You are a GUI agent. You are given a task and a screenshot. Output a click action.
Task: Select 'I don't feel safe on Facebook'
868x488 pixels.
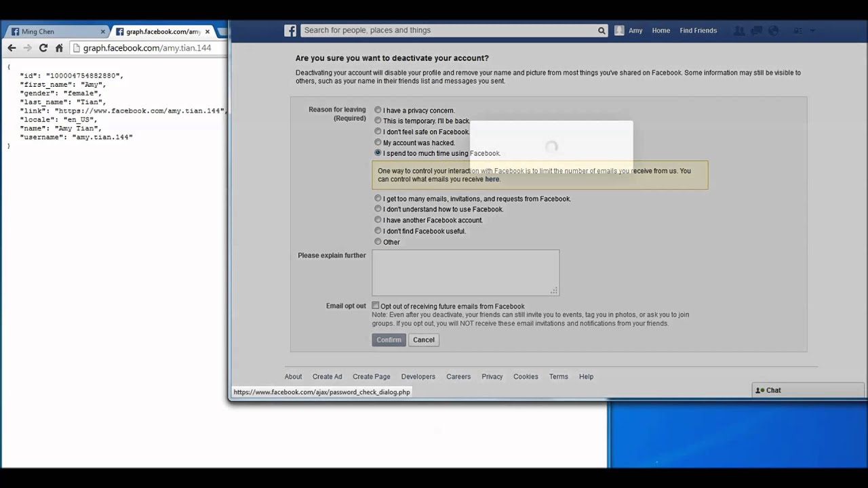[378, 131]
